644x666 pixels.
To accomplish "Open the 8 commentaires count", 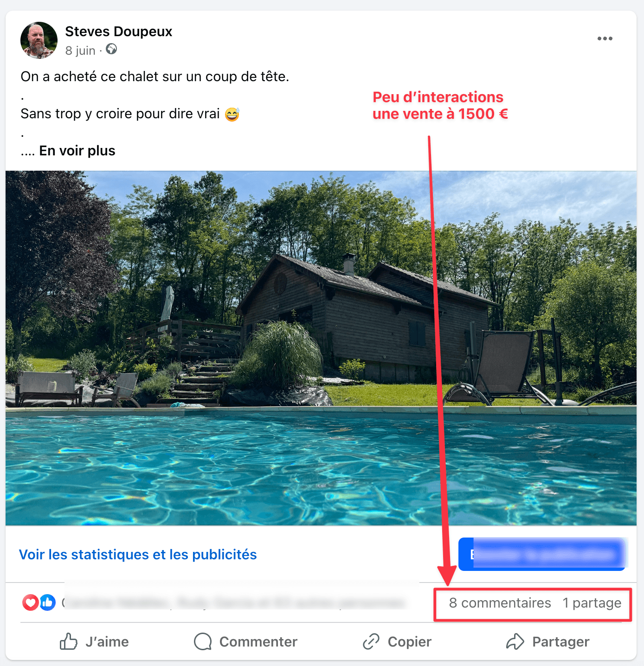I will 500,603.
